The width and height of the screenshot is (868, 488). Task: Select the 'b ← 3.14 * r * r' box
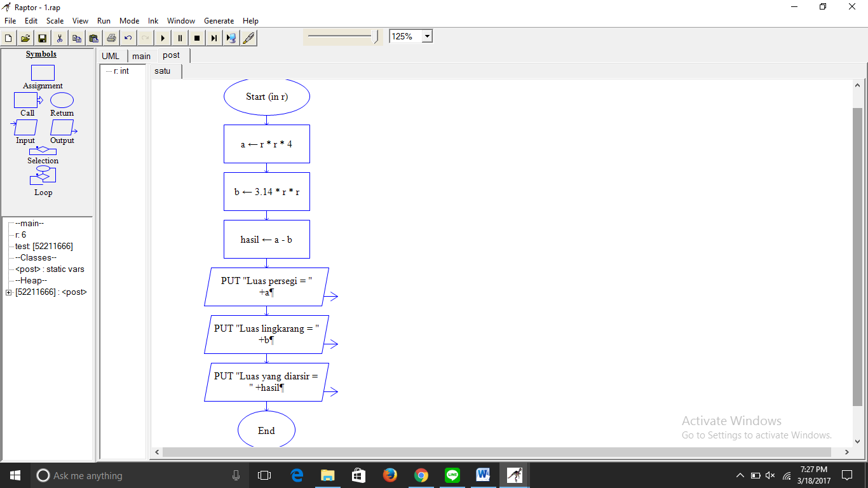[x=267, y=192]
